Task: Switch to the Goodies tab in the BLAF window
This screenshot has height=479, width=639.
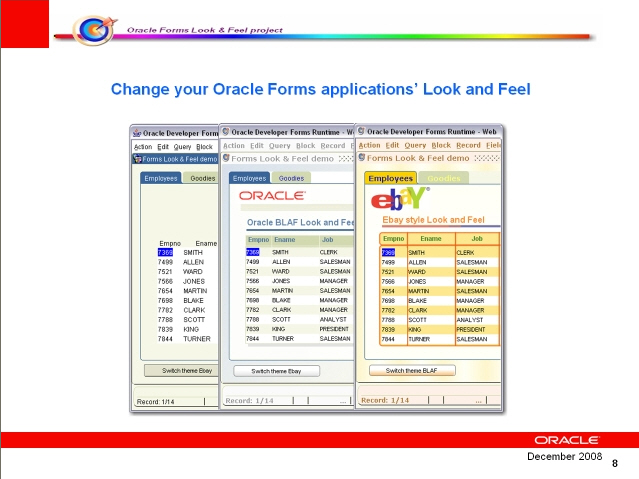Action: coord(291,178)
